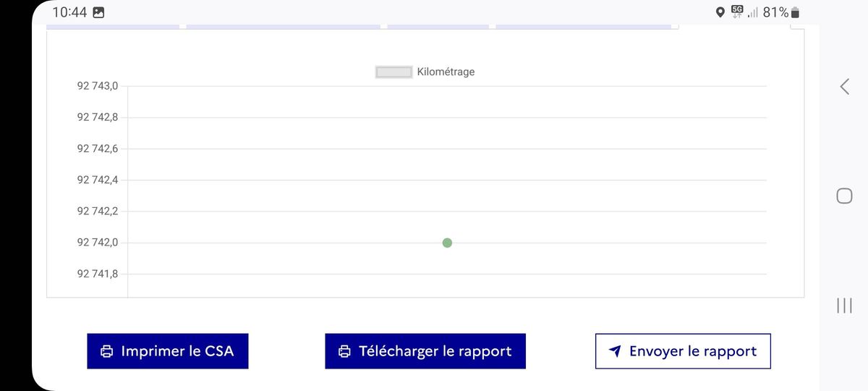This screenshot has width=868, height=391.
Task: Click the paper plane icon on Envoyer le rapport
Action: click(x=615, y=352)
